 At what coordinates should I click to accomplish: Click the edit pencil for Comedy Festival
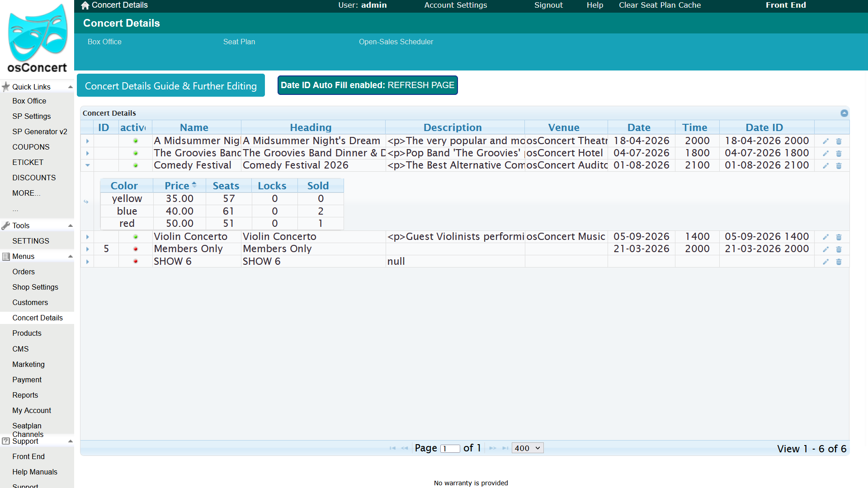826,166
